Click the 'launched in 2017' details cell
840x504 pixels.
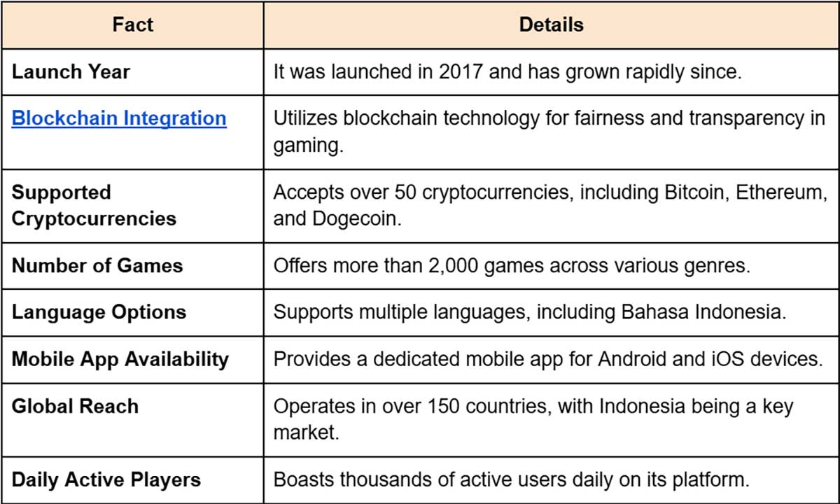click(551, 72)
